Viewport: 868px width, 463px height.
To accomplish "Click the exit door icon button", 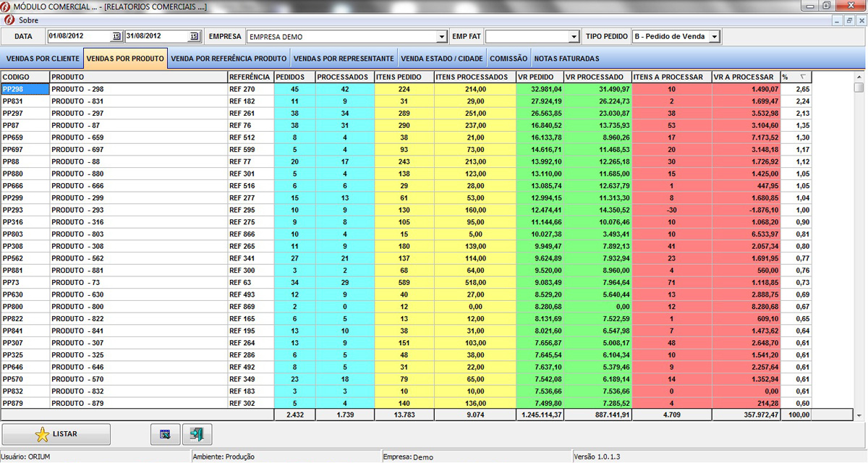I will pos(197,434).
